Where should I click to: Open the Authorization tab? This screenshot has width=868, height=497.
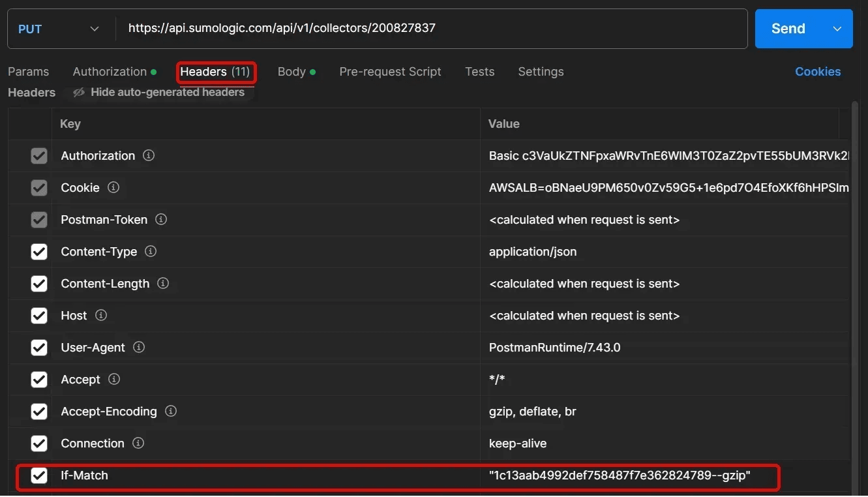pyautogui.click(x=110, y=72)
